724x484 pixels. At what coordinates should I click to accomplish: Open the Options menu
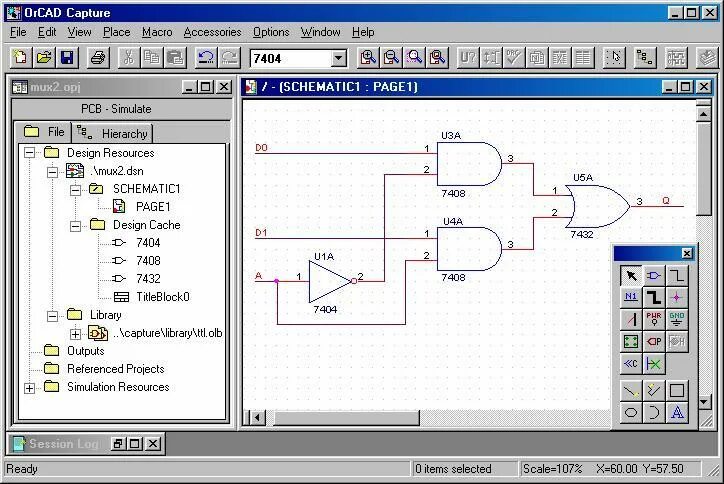pyautogui.click(x=271, y=32)
